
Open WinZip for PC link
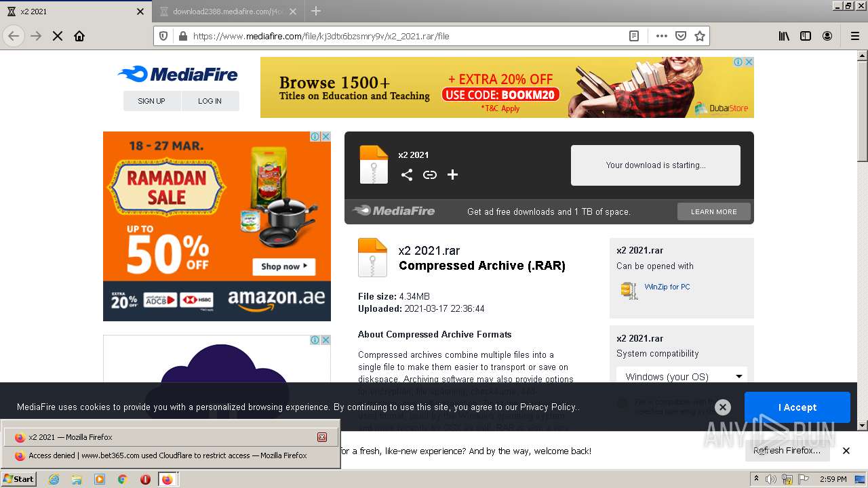667,287
